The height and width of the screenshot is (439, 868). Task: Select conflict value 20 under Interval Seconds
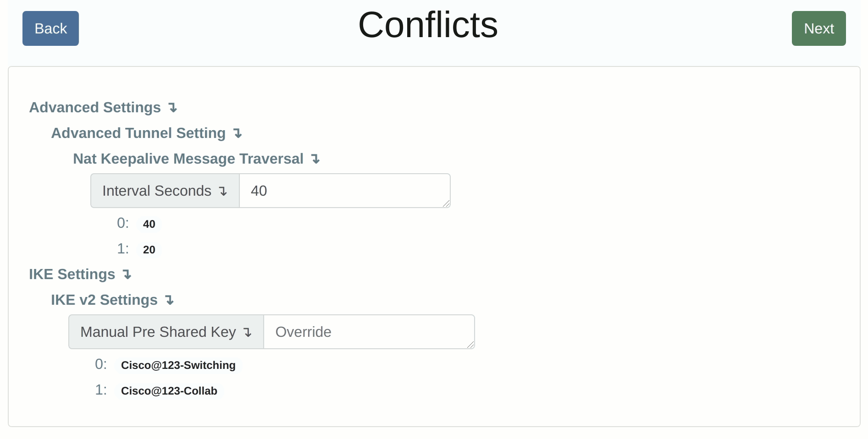[x=148, y=250]
